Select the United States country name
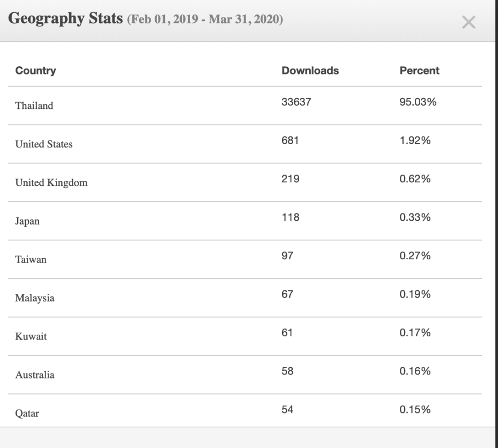The image size is (498, 448). click(44, 144)
